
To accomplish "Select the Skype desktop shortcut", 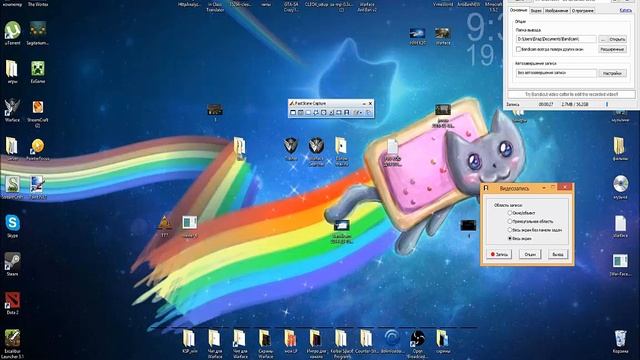I will point(12,226).
